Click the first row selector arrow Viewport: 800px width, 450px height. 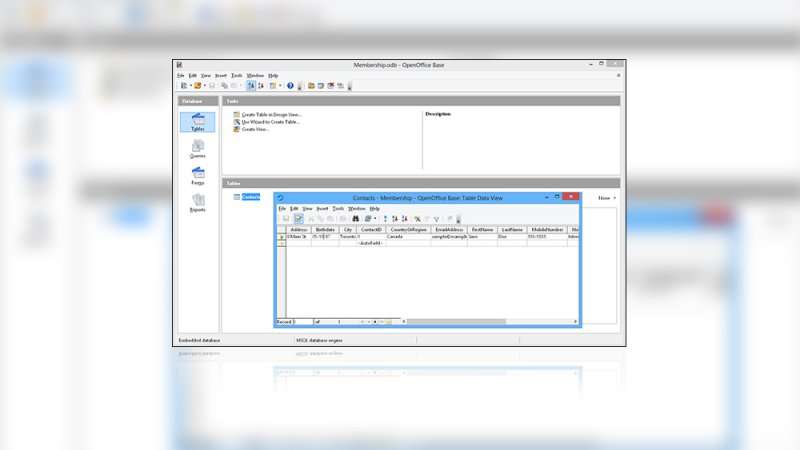click(281, 237)
